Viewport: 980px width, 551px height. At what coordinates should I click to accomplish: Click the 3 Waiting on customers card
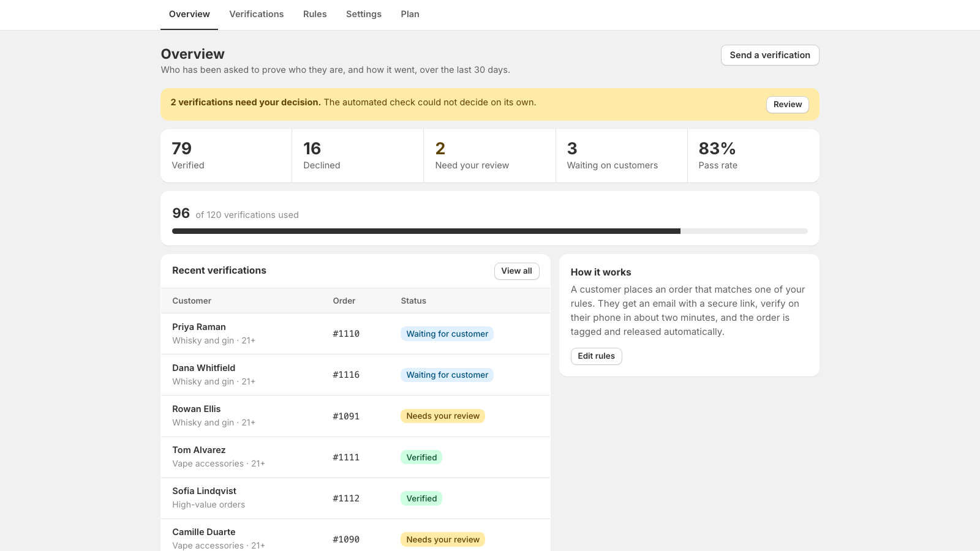(622, 156)
